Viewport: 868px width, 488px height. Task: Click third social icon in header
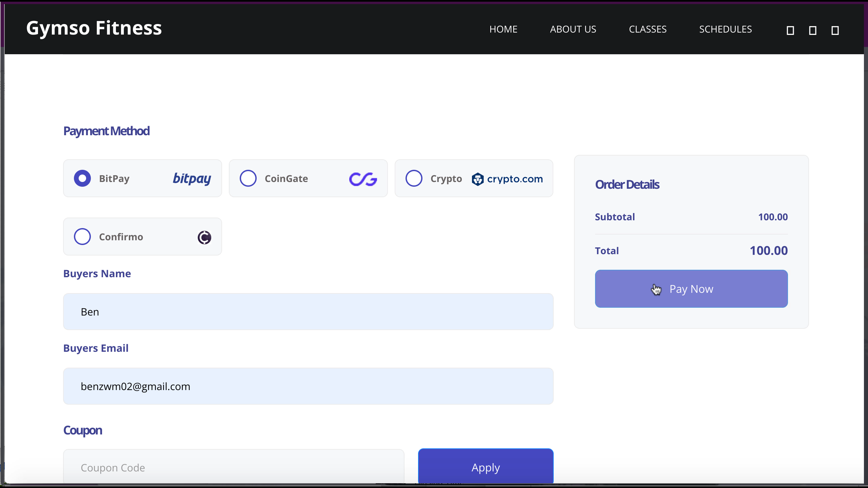(835, 30)
